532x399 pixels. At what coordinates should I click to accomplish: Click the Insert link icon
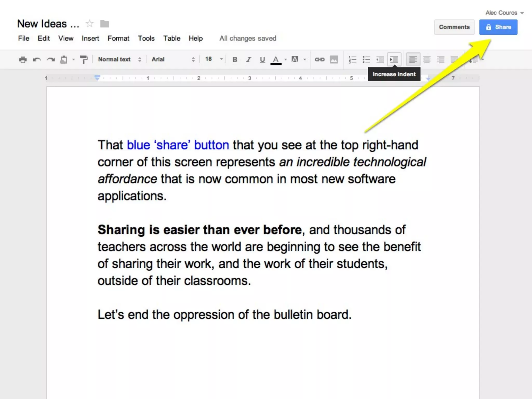pyautogui.click(x=320, y=59)
